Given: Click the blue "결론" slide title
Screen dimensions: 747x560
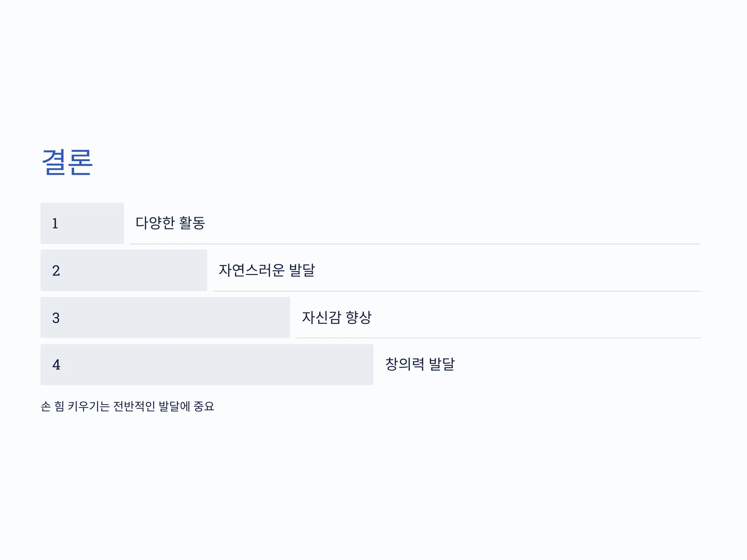Looking at the screenshot, I should pyautogui.click(x=67, y=162).
